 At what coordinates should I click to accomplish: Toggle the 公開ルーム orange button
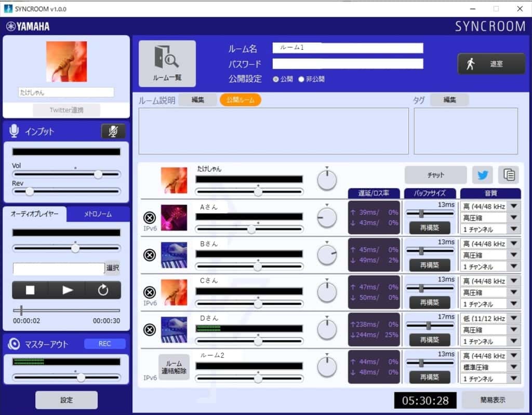pyautogui.click(x=240, y=100)
